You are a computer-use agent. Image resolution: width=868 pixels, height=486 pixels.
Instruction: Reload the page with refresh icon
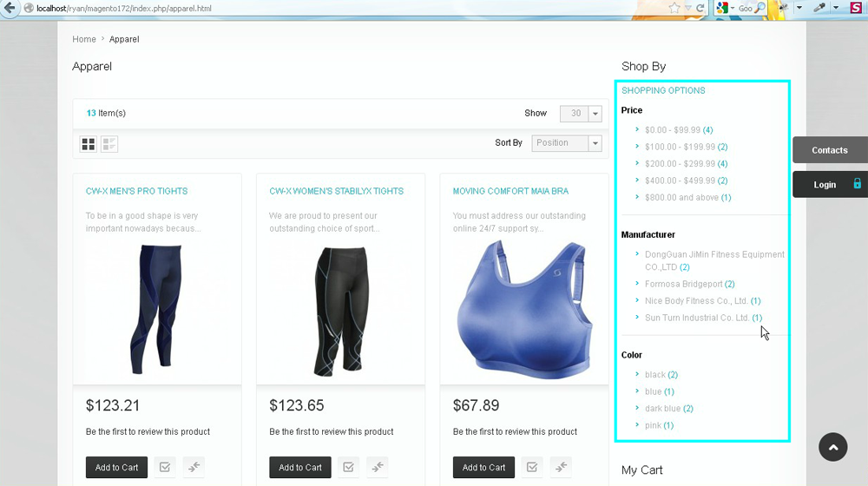click(x=700, y=9)
